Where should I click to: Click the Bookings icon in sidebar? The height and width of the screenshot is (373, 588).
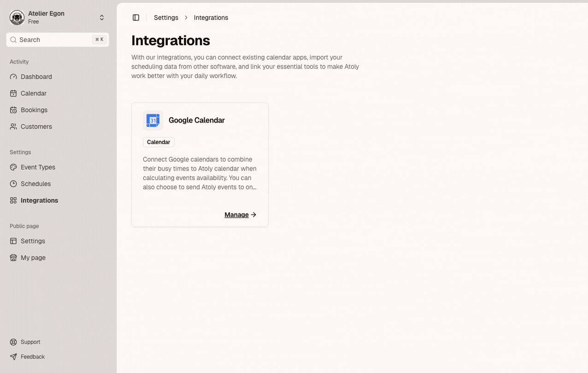coord(13,110)
